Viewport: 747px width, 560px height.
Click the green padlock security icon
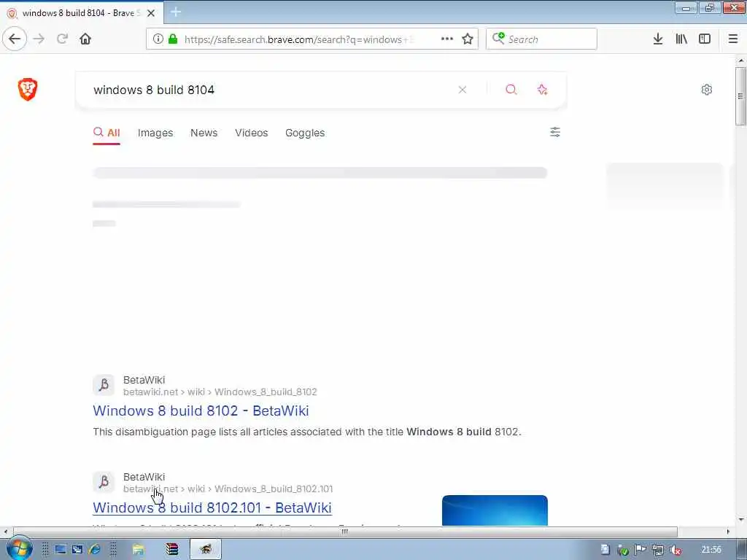coord(173,39)
